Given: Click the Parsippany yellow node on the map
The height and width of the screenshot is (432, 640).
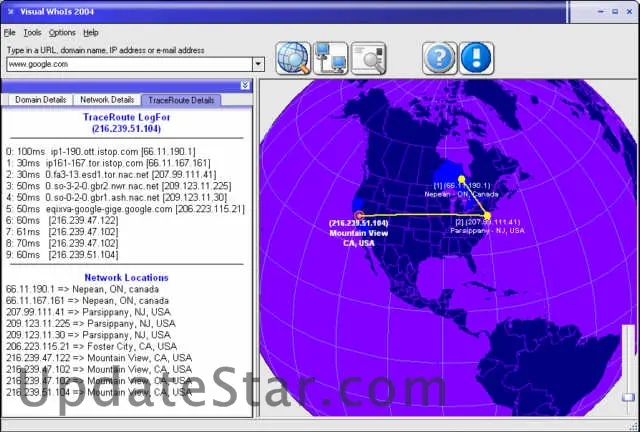Looking at the screenshot, I should click(x=487, y=215).
